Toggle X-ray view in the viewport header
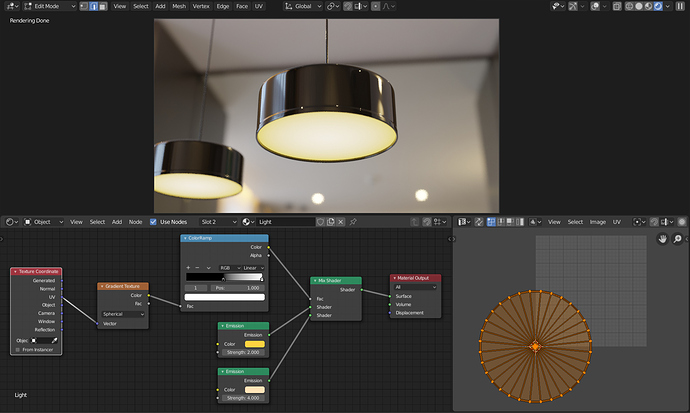Image resolution: width=690 pixels, height=413 pixels. [617, 6]
